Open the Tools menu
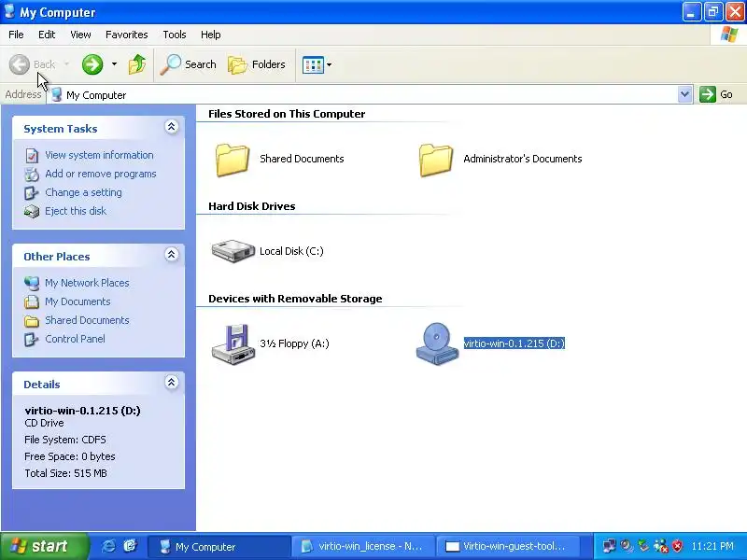 175,35
